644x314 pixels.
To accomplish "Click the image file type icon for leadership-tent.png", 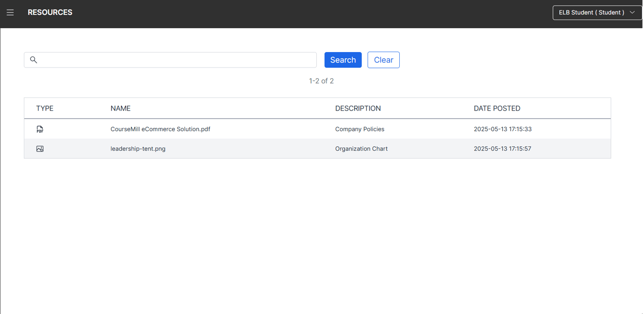I will point(40,149).
